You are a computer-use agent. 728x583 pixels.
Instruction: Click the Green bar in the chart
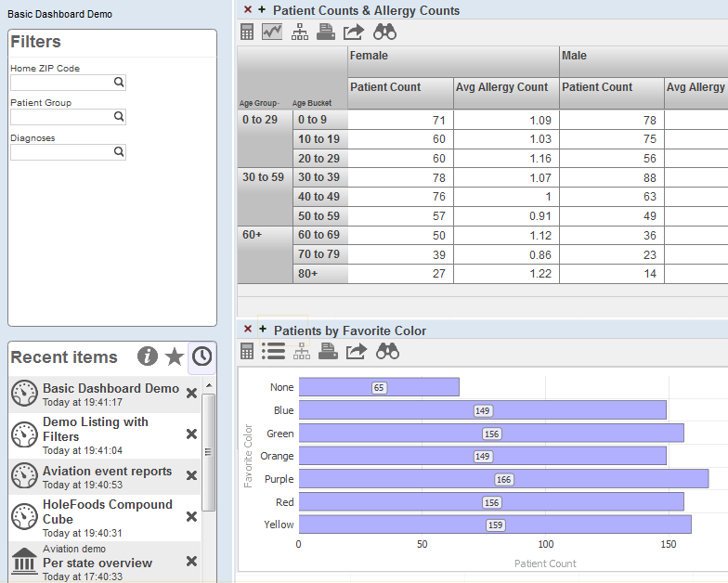click(x=491, y=433)
